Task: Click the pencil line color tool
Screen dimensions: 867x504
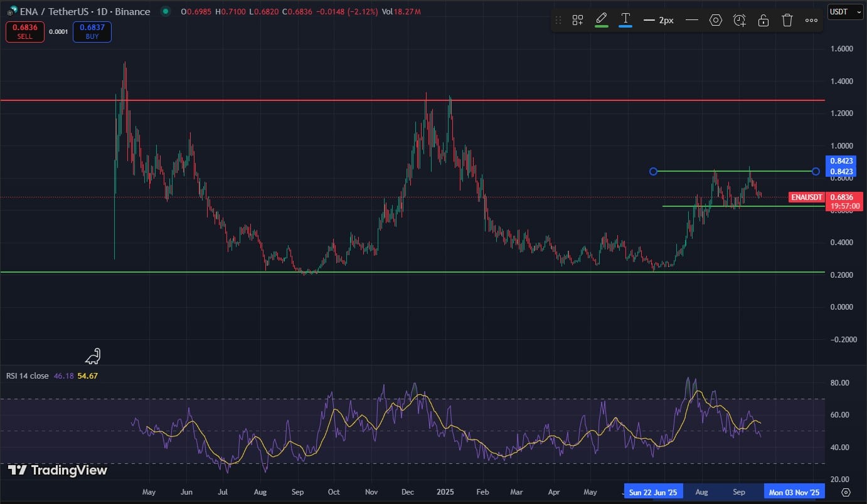Action: [601, 19]
